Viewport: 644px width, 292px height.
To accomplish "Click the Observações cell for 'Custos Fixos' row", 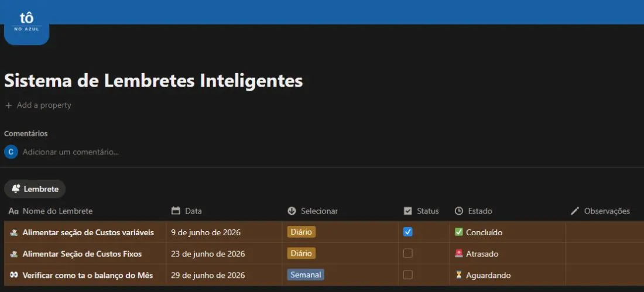I will [605, 254].
